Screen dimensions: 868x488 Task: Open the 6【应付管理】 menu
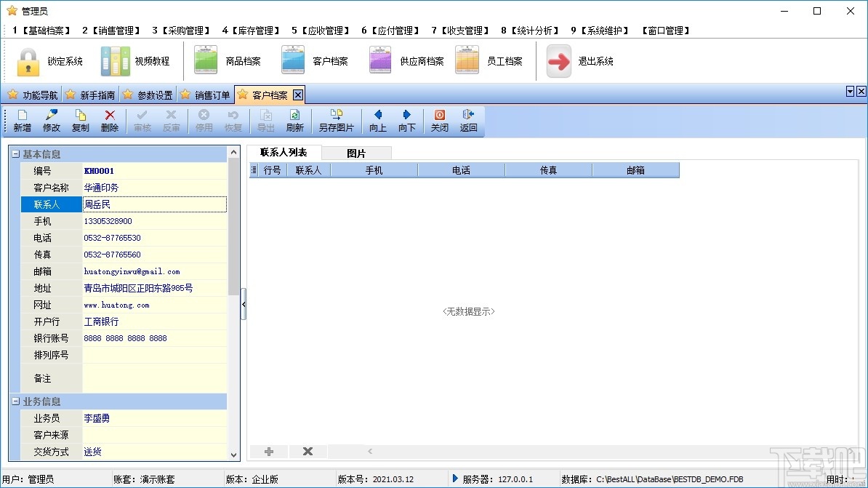coord(391,31)
